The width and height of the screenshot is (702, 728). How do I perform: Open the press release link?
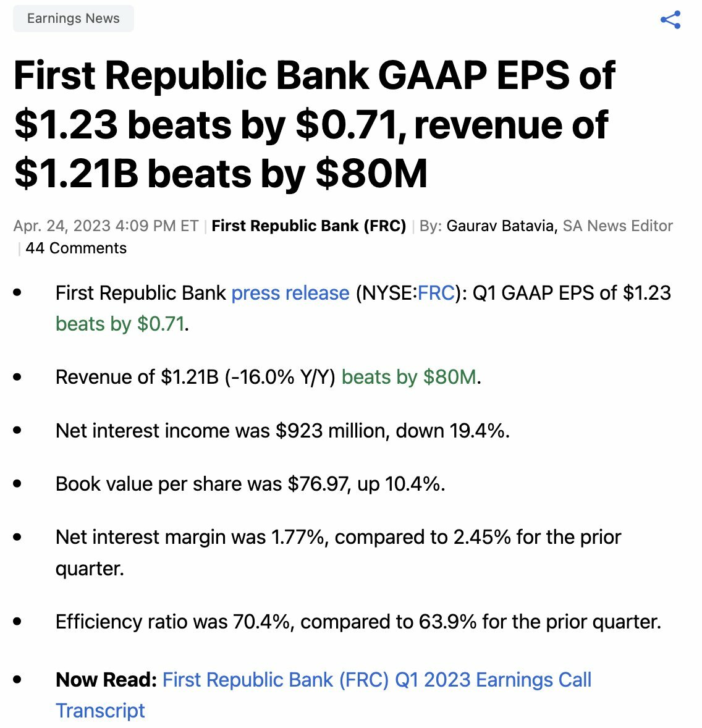tap(290, 293)
